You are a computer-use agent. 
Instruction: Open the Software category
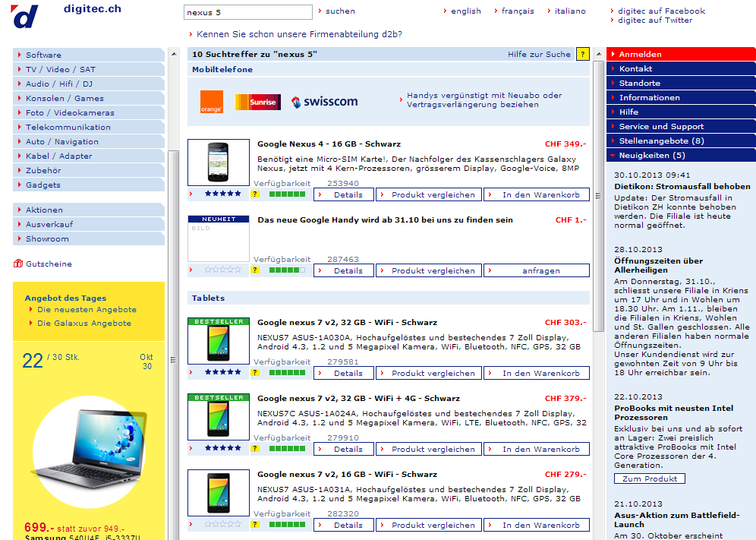[89, 55]
